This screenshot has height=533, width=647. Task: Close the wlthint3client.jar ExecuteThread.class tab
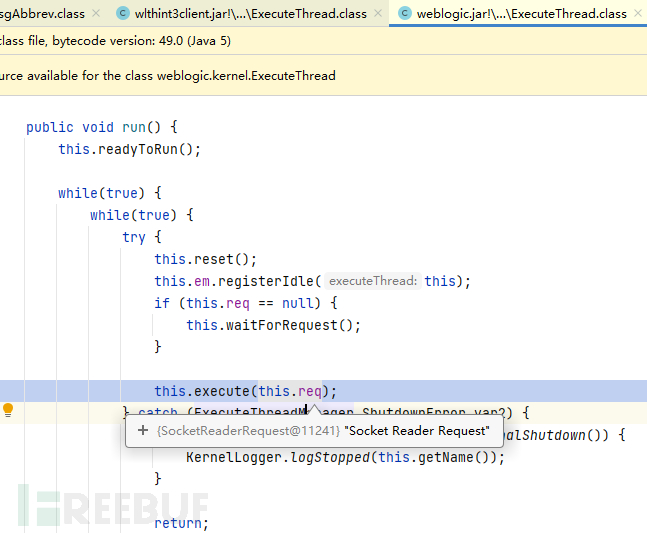[376, 14]
